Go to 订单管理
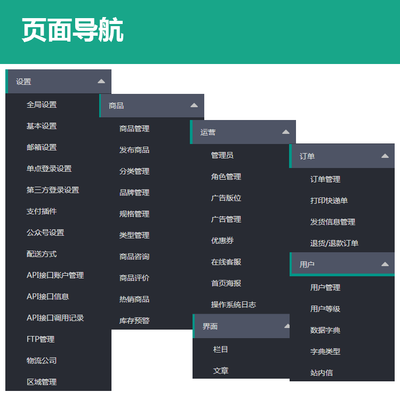Viewport: 400px width, 400px height. (325, 179)
